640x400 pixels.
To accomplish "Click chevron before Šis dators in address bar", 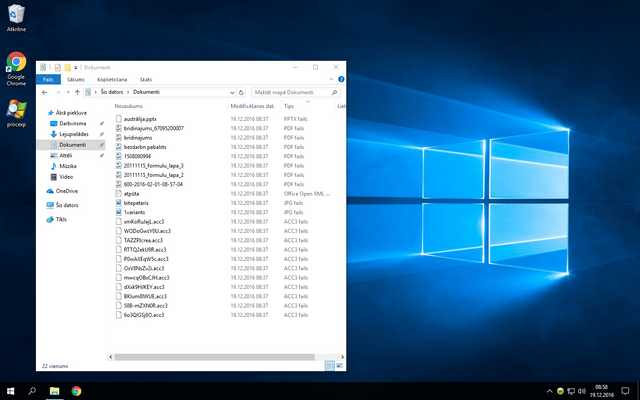I will tap(96, 92).
